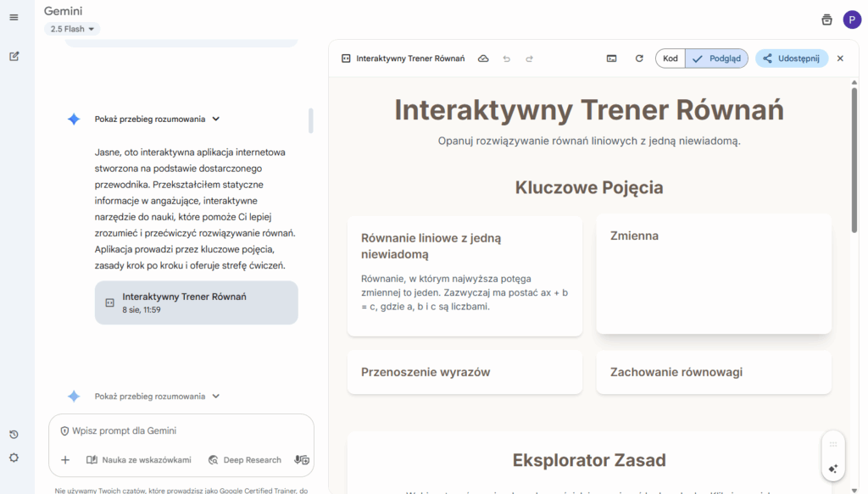Start a new chat with the edit icon

[14, 57]
